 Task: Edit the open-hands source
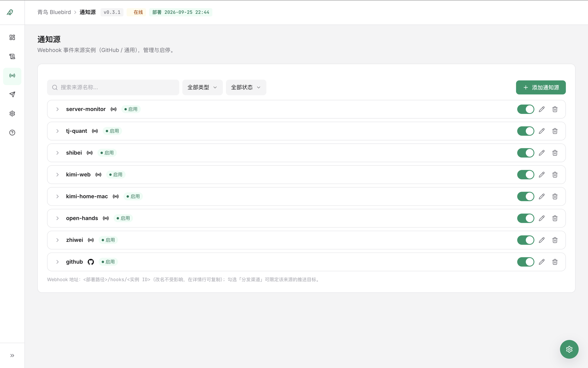point(542,218)
